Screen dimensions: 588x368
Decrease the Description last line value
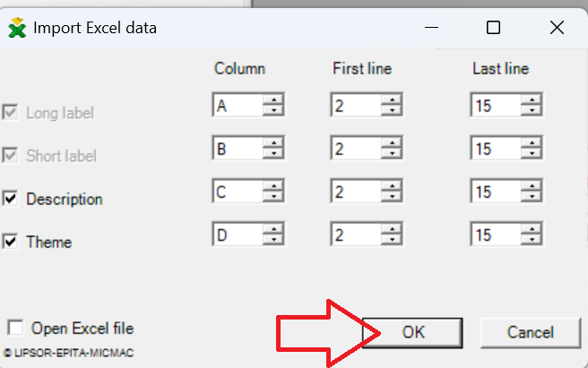(x=532, y=196)
